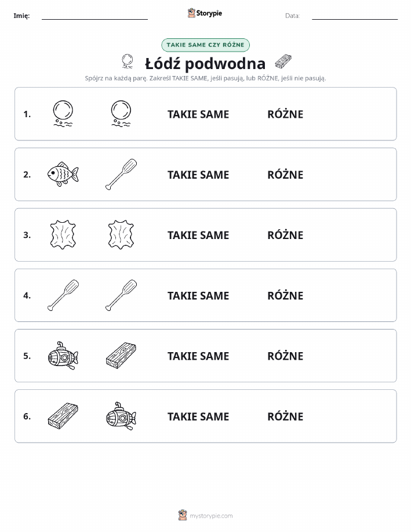Choose TAKIE SAME for row 3

click(x=198, y=235)
